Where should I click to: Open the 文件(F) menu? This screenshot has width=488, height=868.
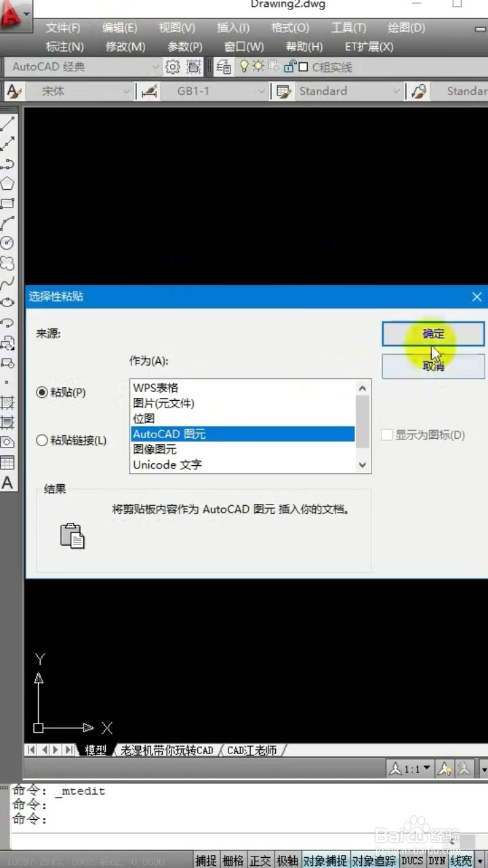(x=63, y=28)
